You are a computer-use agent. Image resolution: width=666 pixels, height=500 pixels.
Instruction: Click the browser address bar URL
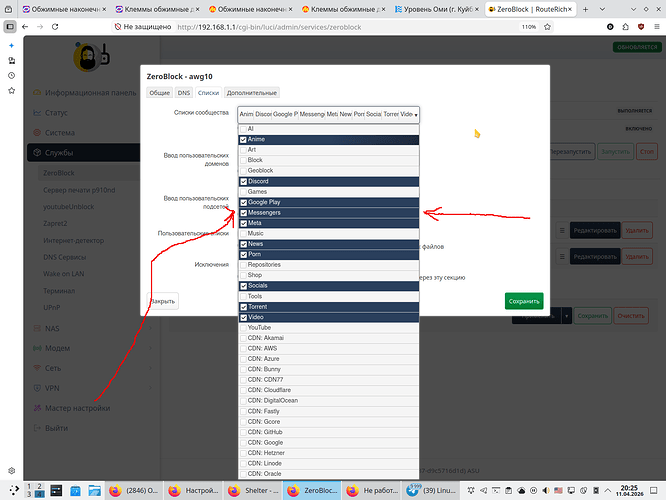tap(269, 27)
